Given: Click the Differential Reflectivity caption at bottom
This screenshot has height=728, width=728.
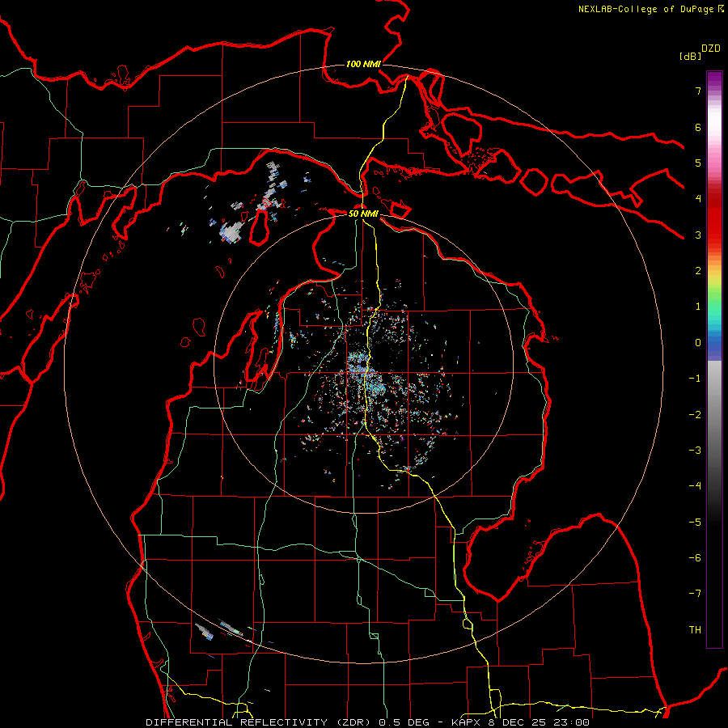Looking at the screenshot, I should click(x=367, y=722).
